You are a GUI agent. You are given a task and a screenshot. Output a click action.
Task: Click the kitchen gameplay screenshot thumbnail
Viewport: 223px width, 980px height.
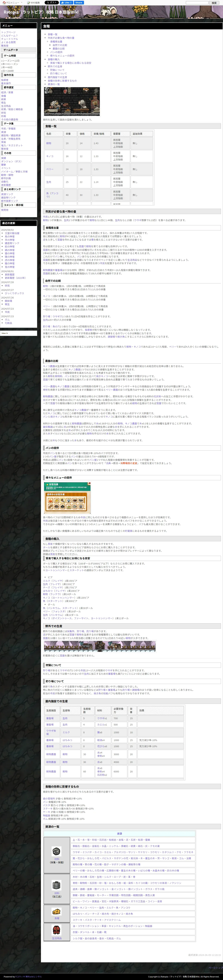72,102
